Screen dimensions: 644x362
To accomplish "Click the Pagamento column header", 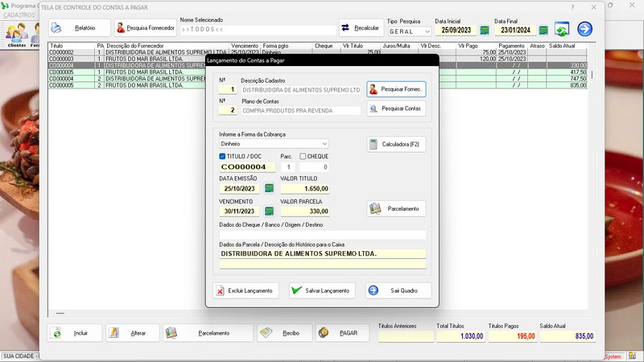I will click(x=511, y=46).
